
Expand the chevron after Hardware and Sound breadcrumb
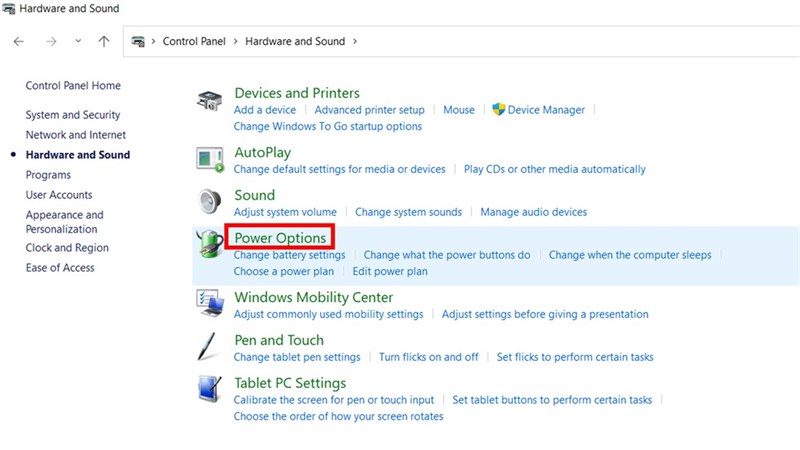(x=355, y=42)
